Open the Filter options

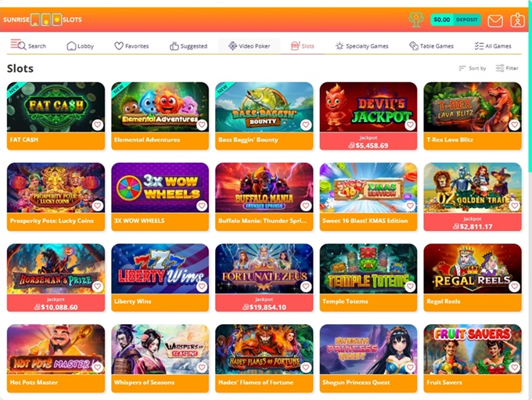click(507, 68)
